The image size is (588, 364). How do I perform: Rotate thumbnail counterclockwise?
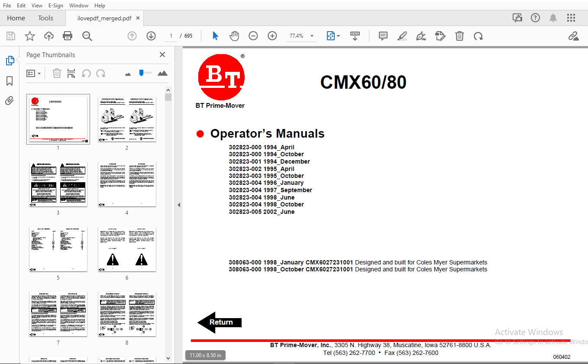point(86,73)
